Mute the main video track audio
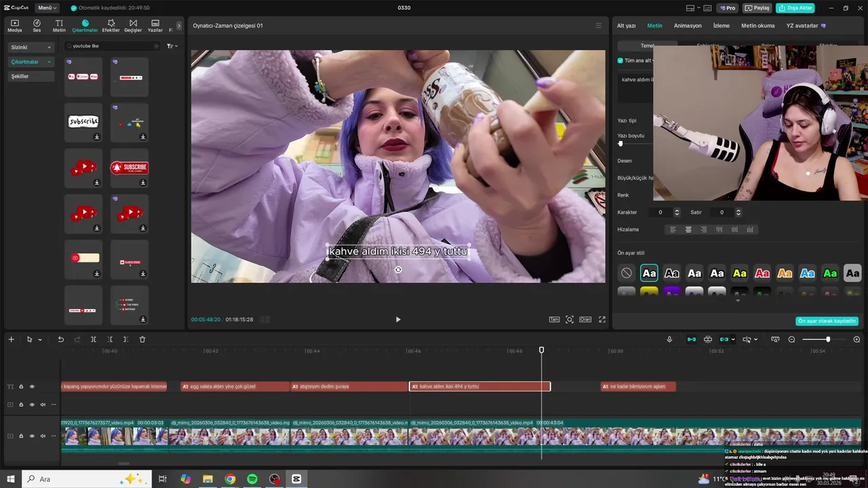Screen dimensions: 868x488 (43, 436)
